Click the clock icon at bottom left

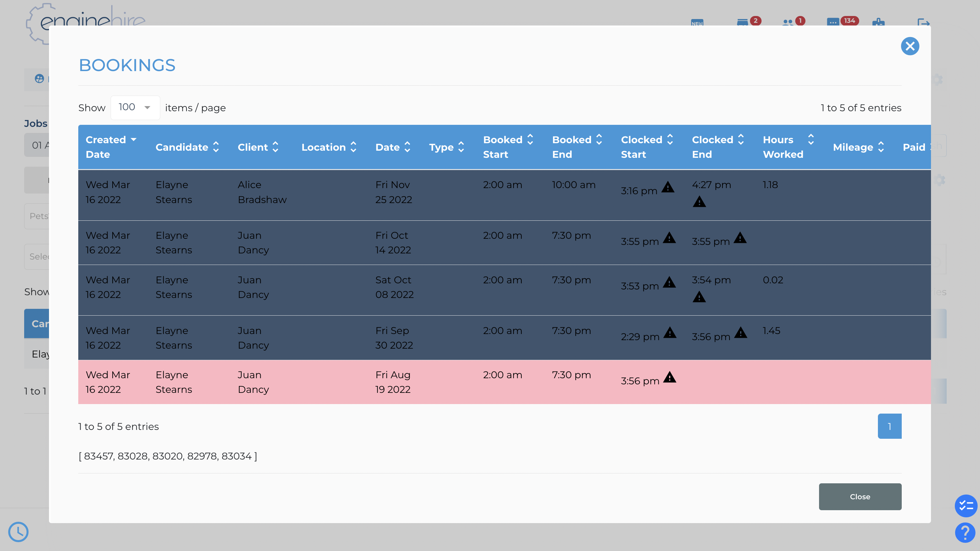18,532
